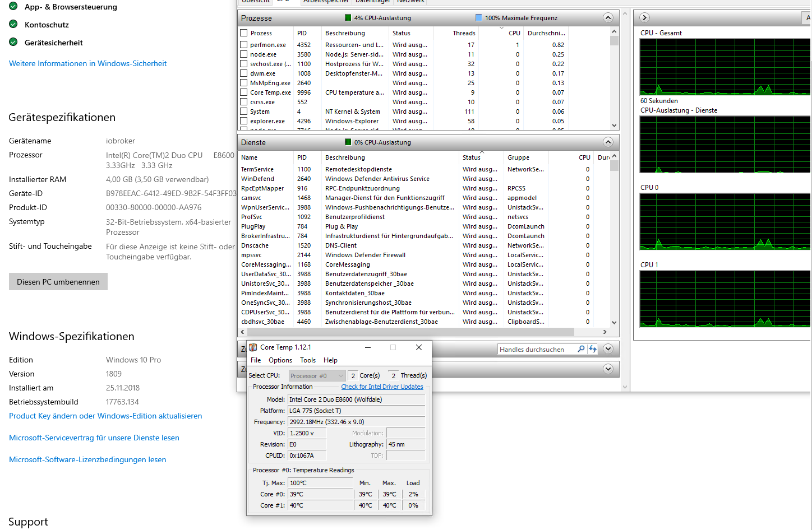Image resolution: width=812 pixels, height=530 pixels.
Task: Collapse the Prozesse section
Action: [x=608, y=18]
